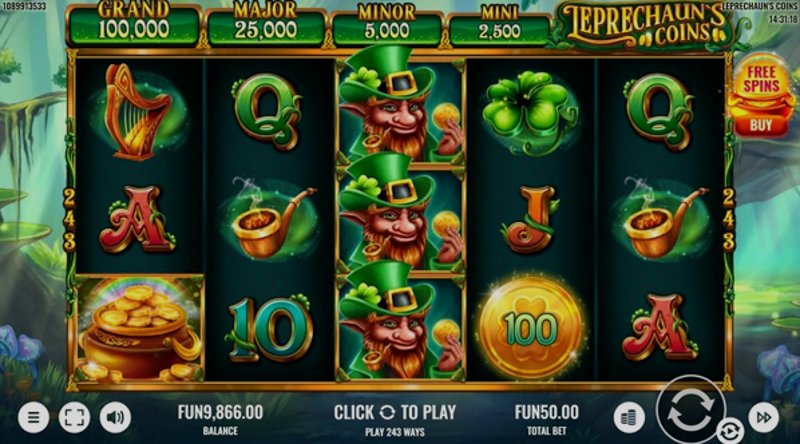The height and width of the screenshot is (444, 800).
Task: Enable autoplay with small circular arrow icon
Action: click(x=730, y=431)
